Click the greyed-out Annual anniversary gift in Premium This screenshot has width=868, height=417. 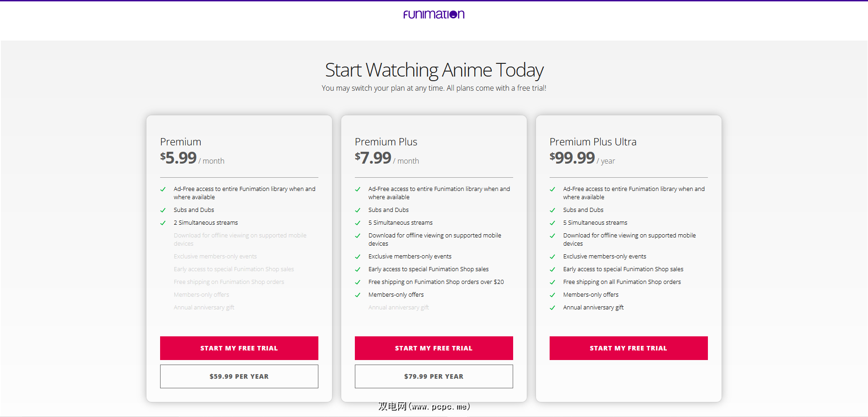[x=204, y=308]
